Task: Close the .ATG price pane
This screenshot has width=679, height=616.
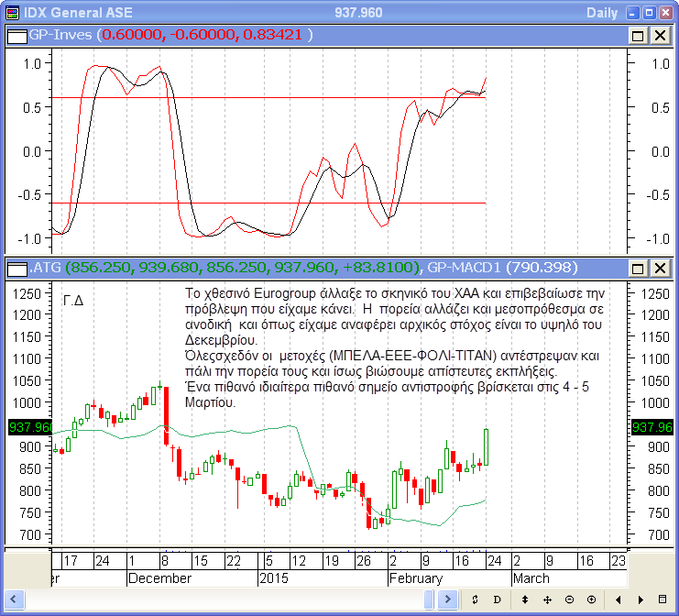Action: tap(661, 269)
